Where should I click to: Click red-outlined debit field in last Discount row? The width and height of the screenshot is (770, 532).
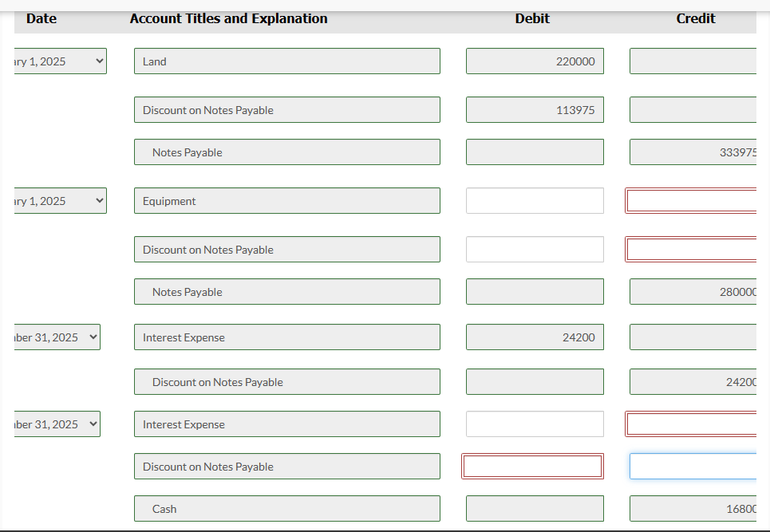(533, 467)
